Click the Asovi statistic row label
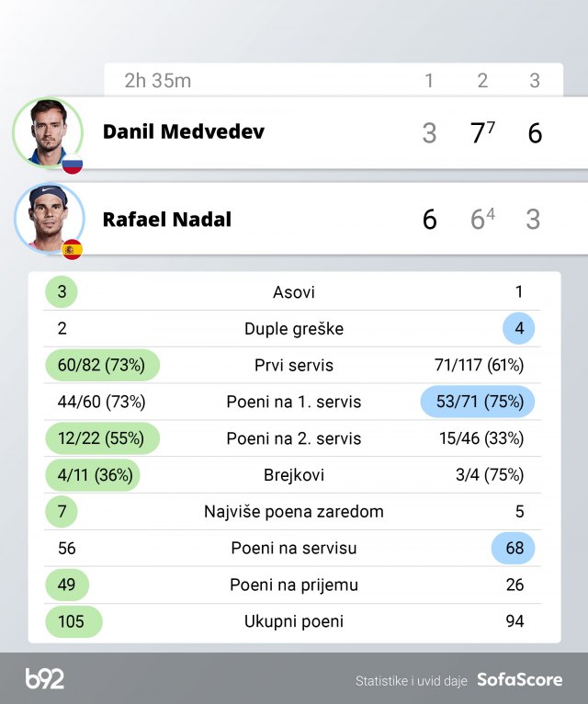 point(294,292)
